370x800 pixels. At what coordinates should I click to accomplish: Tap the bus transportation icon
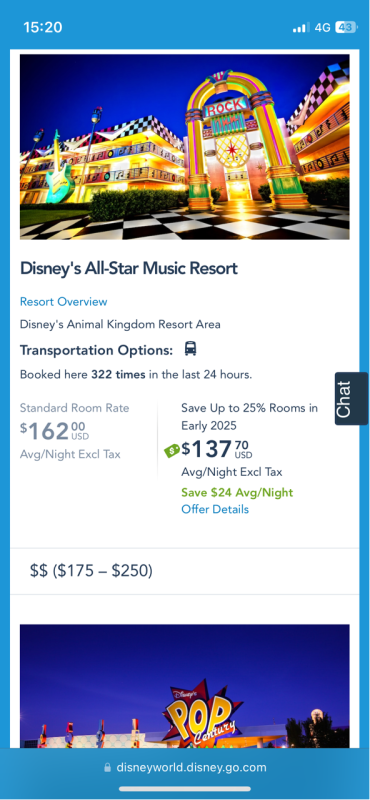click(x=190, y=349)
